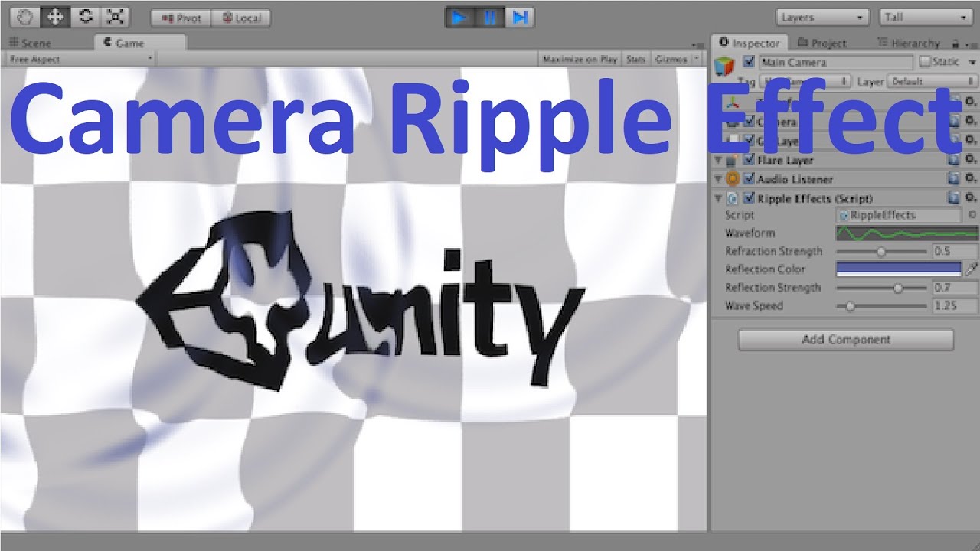
Task: Toggle the Static checkbox
Action: click(925, 62)
